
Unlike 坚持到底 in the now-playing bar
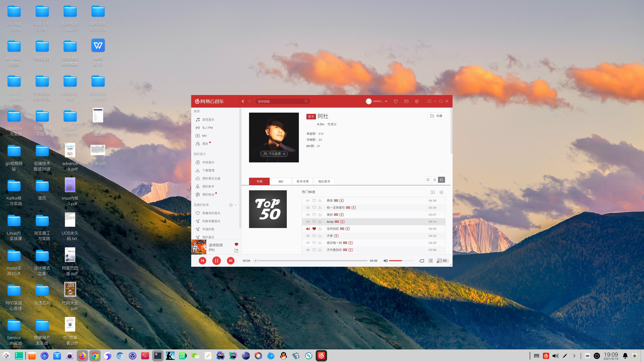(x=236, y=244)
